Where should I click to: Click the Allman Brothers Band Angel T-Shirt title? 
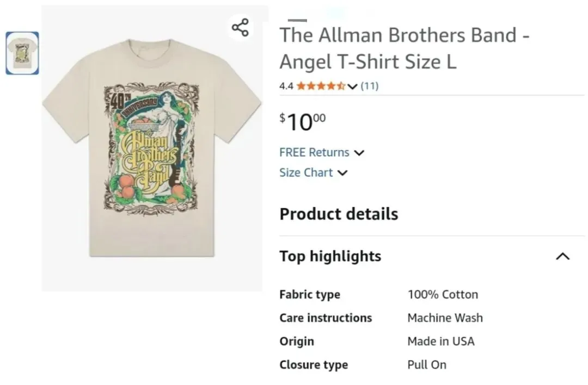click(x=404, y=48)
